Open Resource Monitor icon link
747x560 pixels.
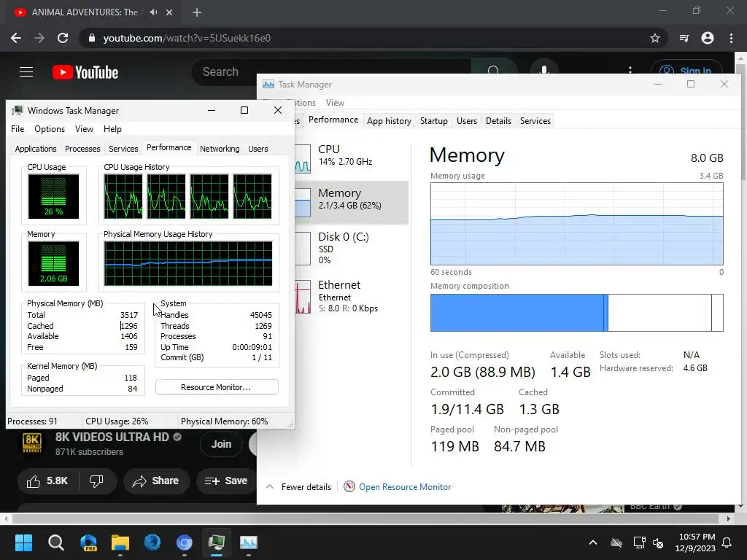pos(398,486)
